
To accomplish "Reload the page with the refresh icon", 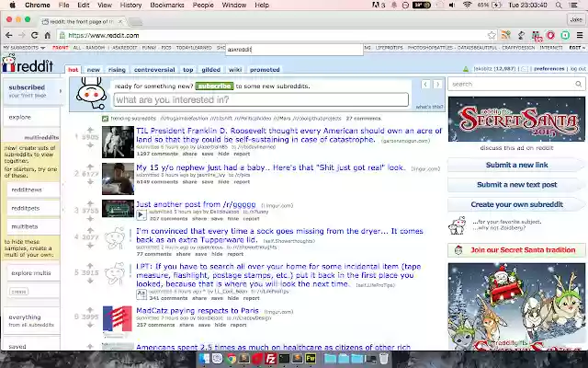I will coord(35,35).
